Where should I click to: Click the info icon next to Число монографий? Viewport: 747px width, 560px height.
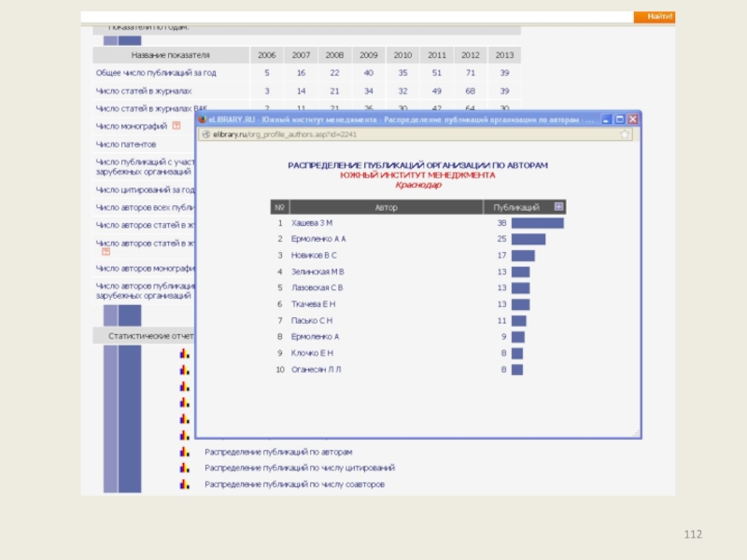tap(176, 126)
